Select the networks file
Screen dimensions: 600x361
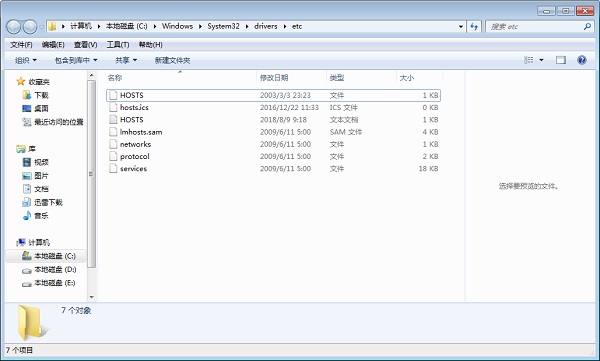click(273, 144)
